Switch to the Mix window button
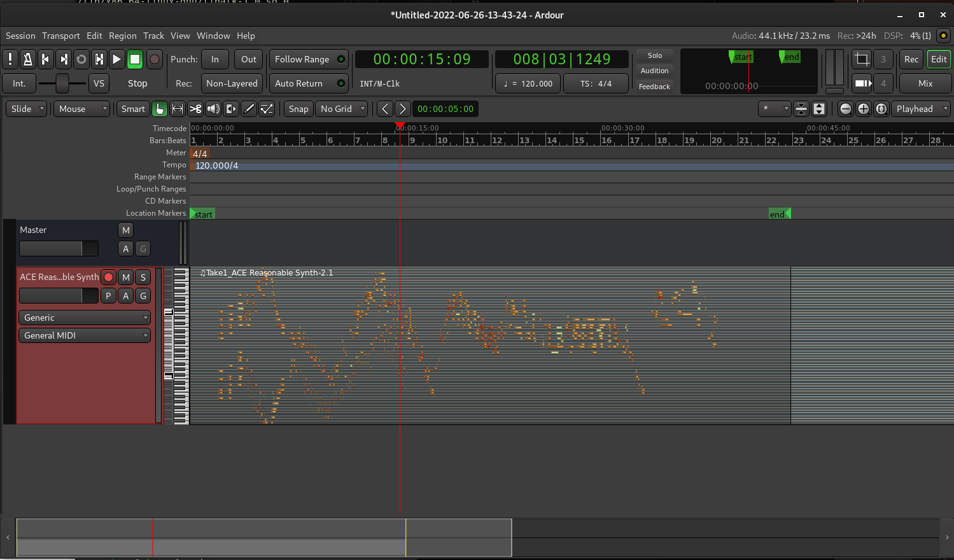The width and height of the screenshot is (954, 560). pos(925,83)
